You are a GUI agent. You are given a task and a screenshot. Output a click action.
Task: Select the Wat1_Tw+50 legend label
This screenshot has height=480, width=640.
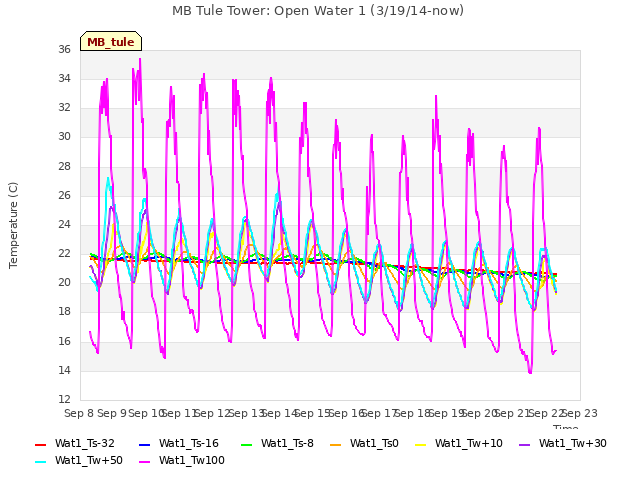[x=89, y=461]
